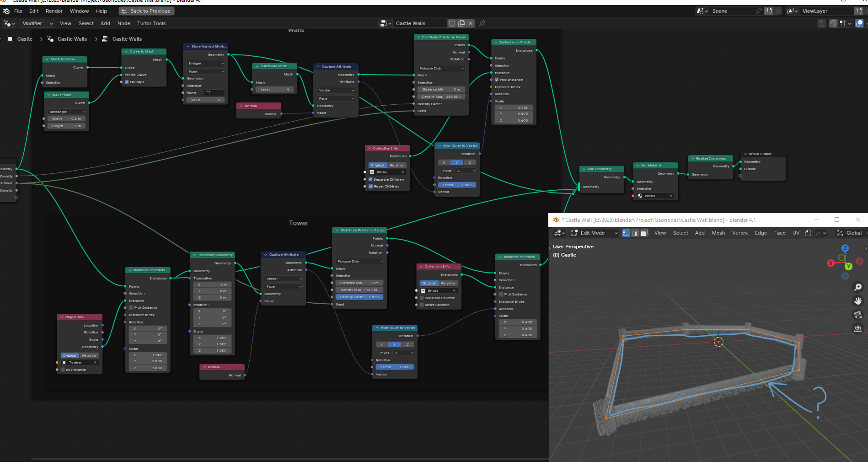The image size is (868, 462).
Task: Click the hand pan gizmo in viewport
Action: tap(858, 301)
